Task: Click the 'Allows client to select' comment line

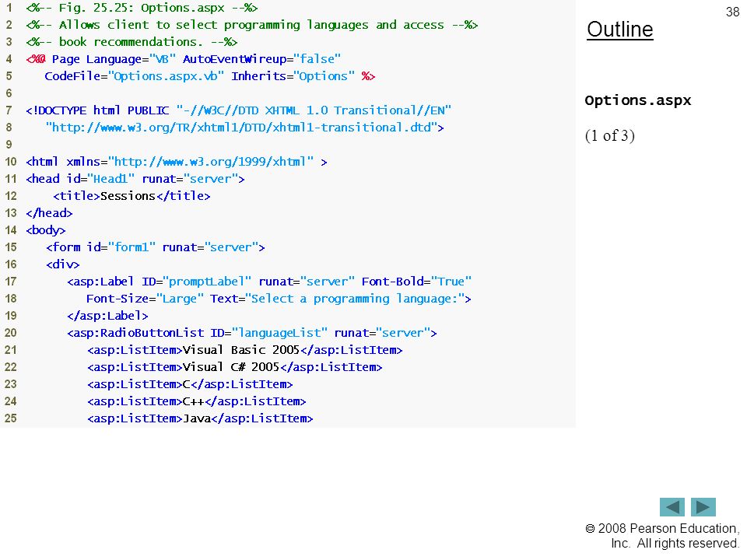Action: pyautogui.click(x=252, y=25)
